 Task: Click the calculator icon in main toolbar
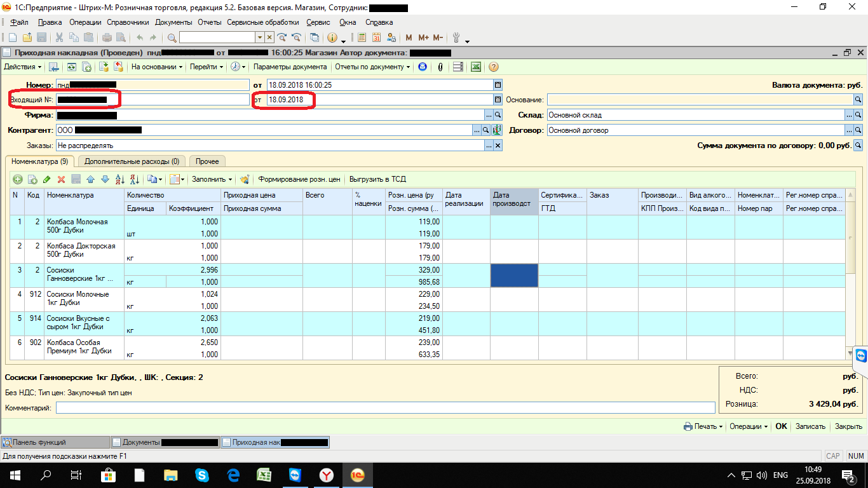tap(362, 37)
